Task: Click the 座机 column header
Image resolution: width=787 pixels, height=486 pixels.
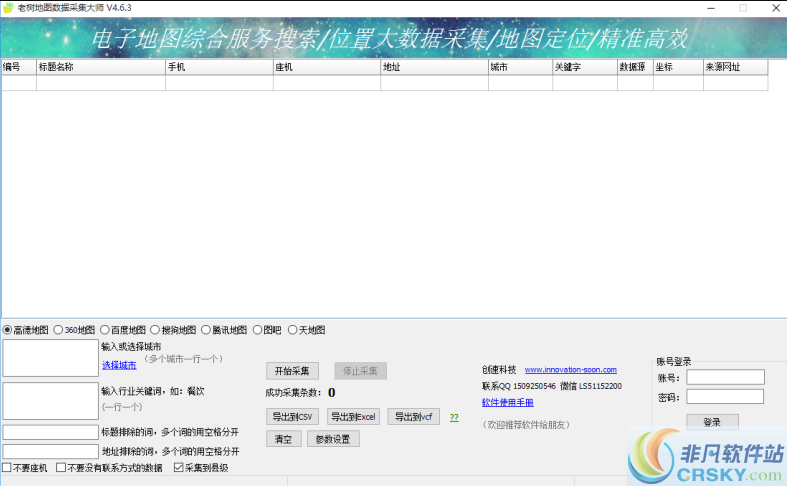Action: [327, 67]
